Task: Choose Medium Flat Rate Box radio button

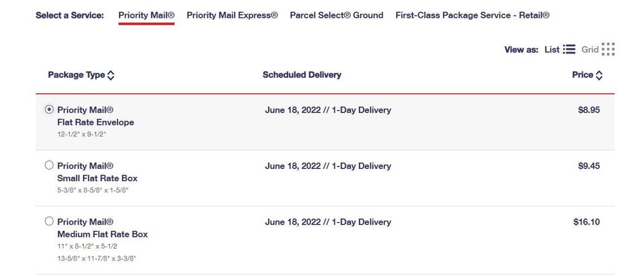Action: [49, 221]
